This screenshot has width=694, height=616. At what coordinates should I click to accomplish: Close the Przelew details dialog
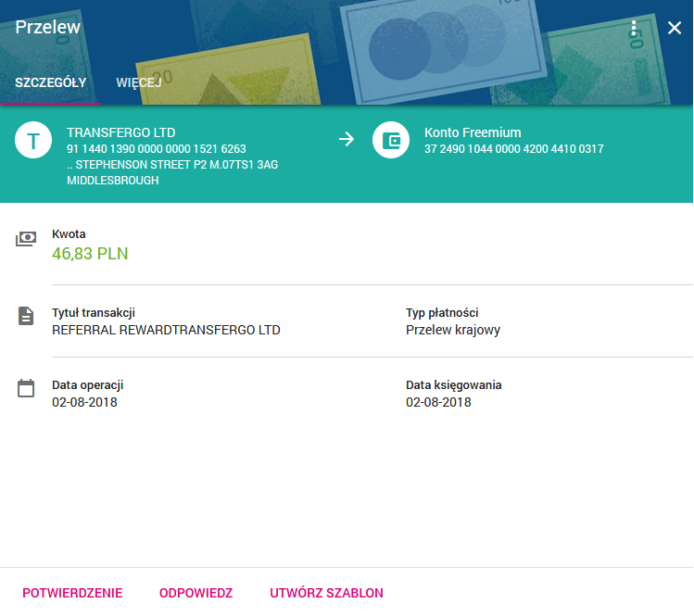pos(675,28)
